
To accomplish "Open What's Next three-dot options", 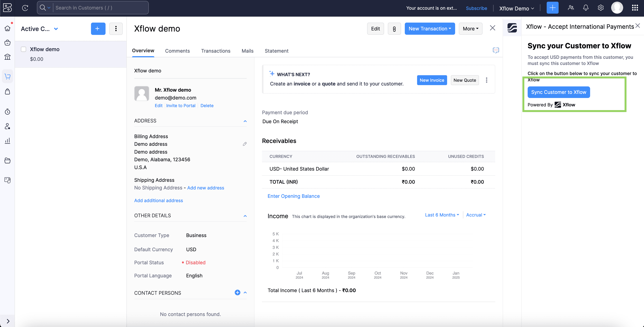I will click(486, 80).
